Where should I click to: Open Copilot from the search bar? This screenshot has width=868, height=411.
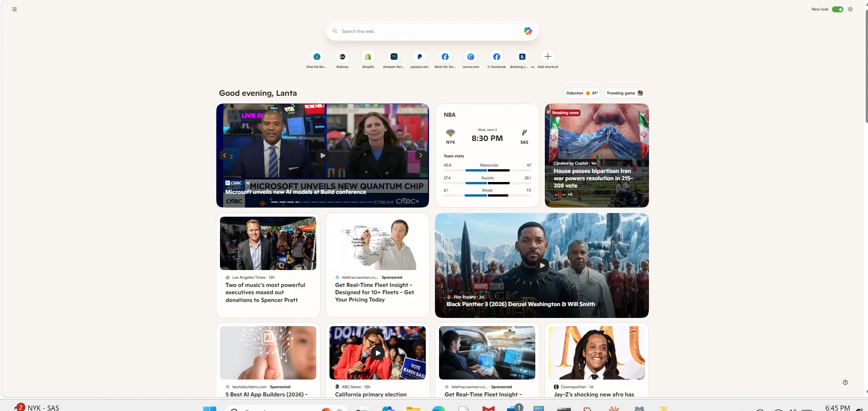(x=528, y=31)
